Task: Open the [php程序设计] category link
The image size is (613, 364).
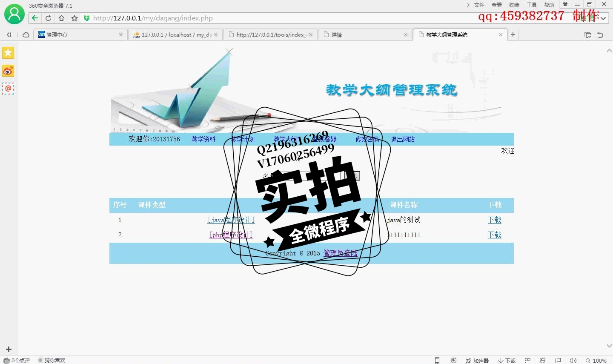Action: click(x=231, y=235)
